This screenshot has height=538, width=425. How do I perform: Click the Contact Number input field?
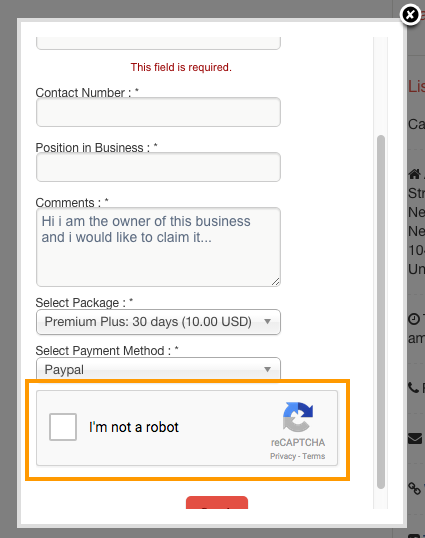pyautogui.click(x=158, y=112)
